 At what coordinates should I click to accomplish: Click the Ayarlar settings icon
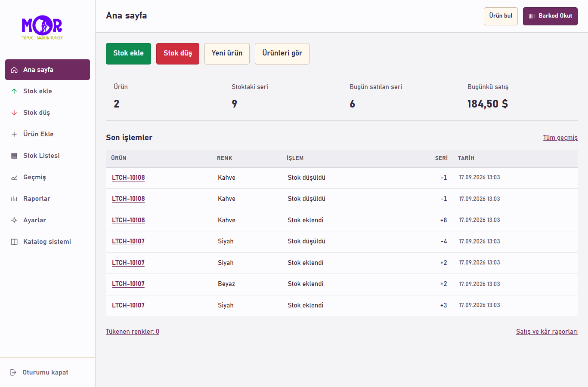click(x=14, y=220)
